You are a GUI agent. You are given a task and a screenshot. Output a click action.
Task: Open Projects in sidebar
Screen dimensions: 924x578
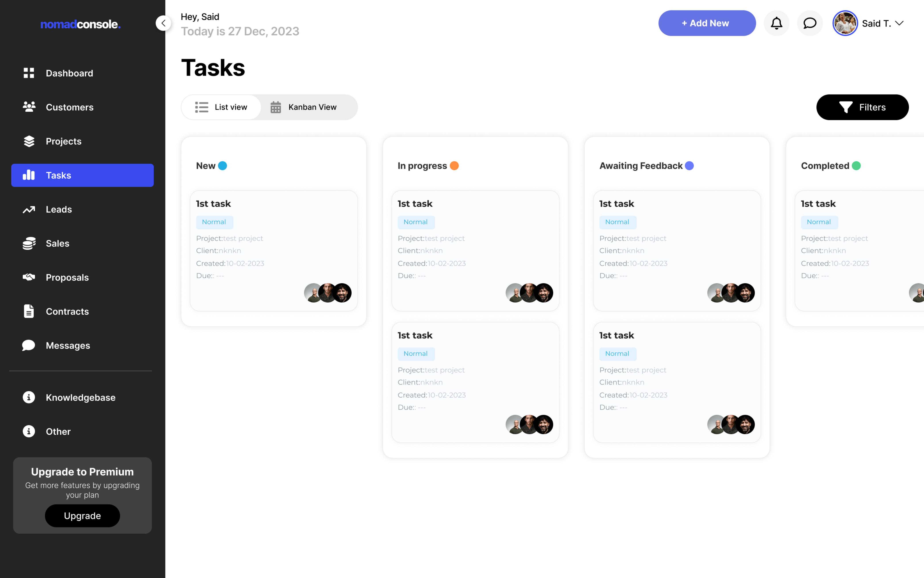[83, 141]
